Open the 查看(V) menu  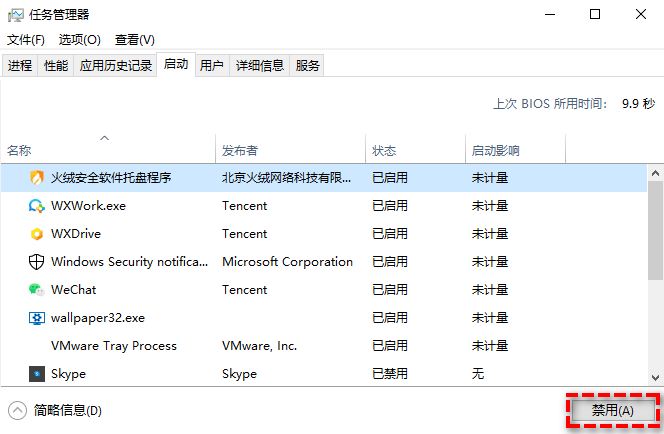click(x=135, y=40)
